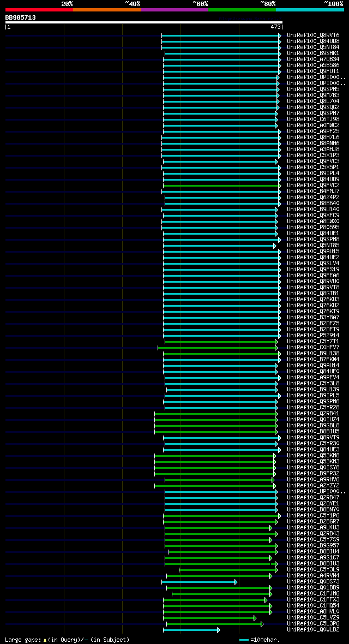Click the red ~20% identity legend segment
Viewport: 349px width, 644px height.
pyautogui.click(x=39, y=9)
